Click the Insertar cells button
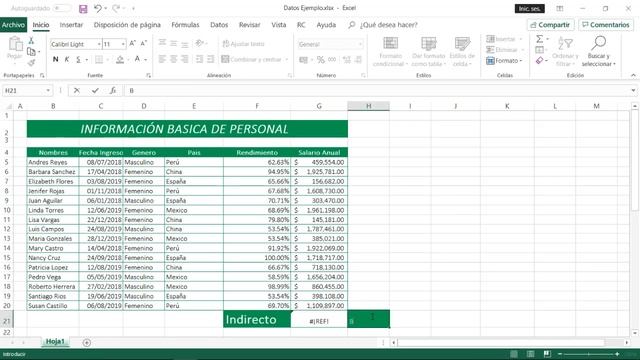 click(x=504, y=39)
